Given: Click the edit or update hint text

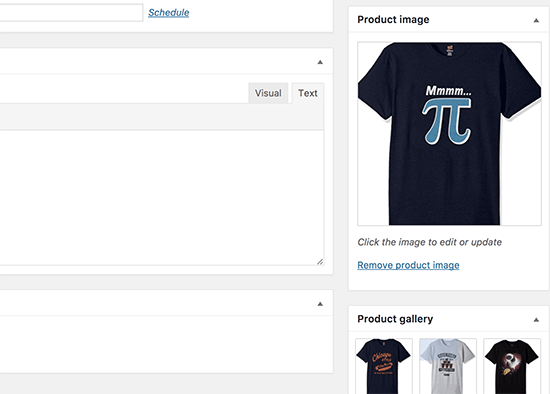Looking at the screenshot, I should pyautogui.click(x=429, y=242).
